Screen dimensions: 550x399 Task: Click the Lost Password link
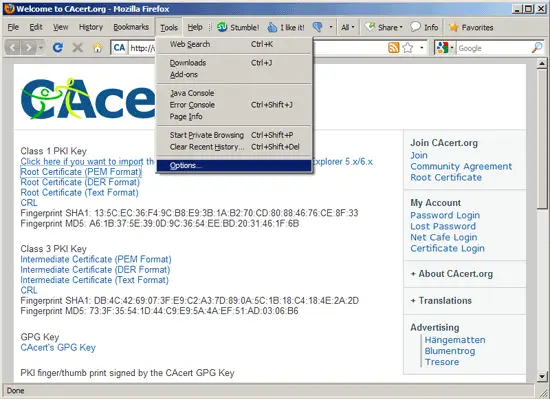click(443, 226)
